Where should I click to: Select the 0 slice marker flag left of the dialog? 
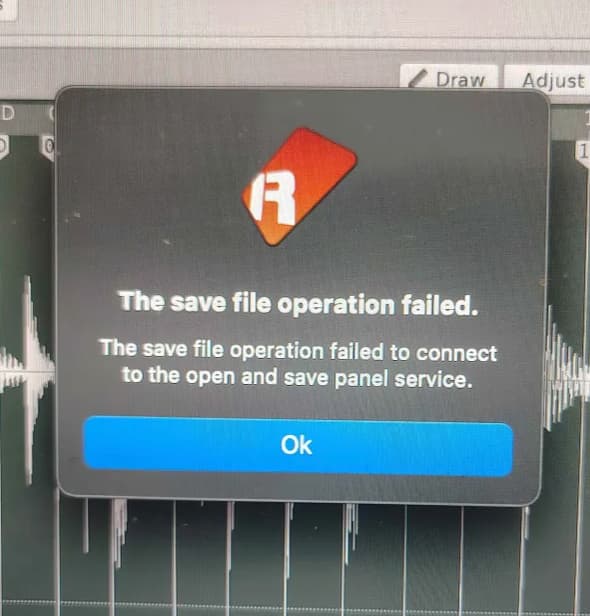pyautogui.click(x=48, y=148)
